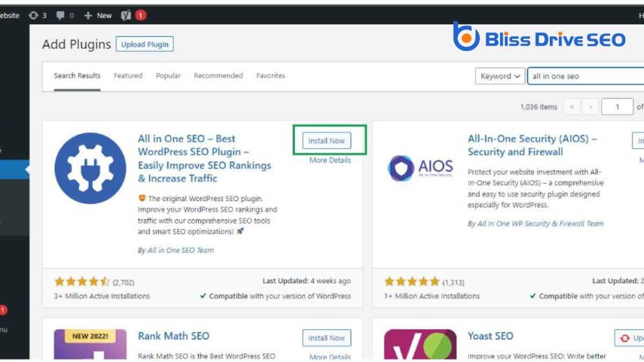Expand the Keyword search type dropdown
644x362 pixels.
coord(500,76)
